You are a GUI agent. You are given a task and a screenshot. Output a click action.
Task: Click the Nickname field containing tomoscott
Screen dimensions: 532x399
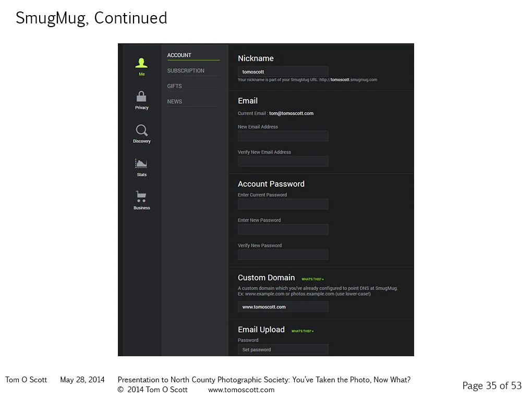pos(283,71)
